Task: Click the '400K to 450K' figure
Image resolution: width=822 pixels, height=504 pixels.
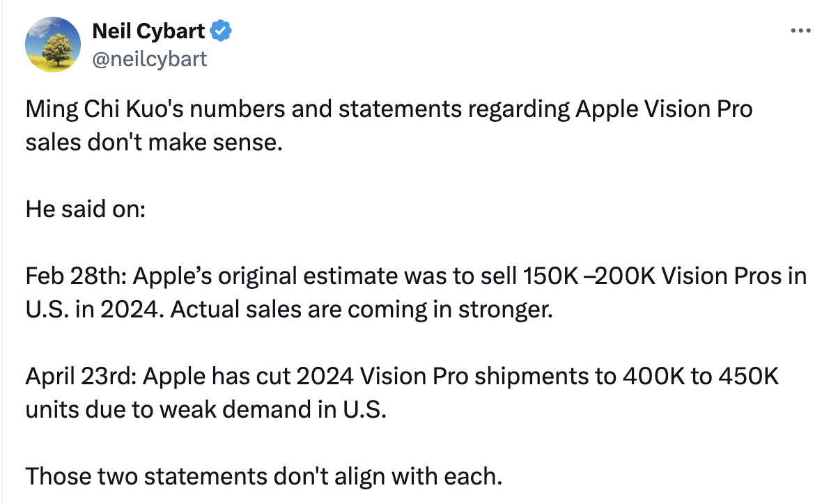Action: tap(701, 376)
